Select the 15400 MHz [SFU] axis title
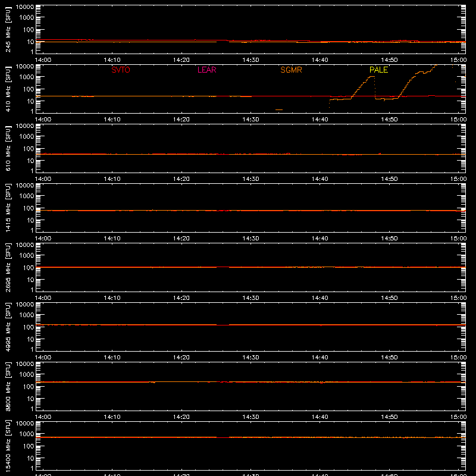476x476 pixels. [x=8, y=446]
